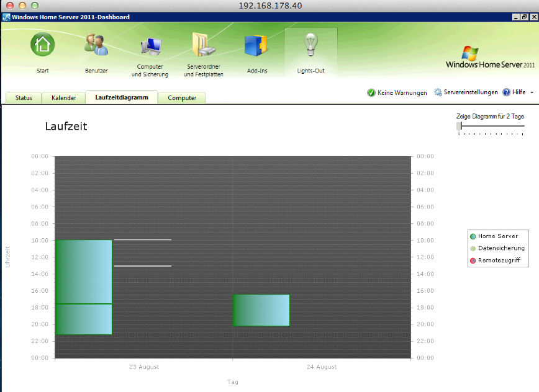Screen dimensions: 539x392
Task: Click the Home Server legend green marker
Action: tap(473, 236)
